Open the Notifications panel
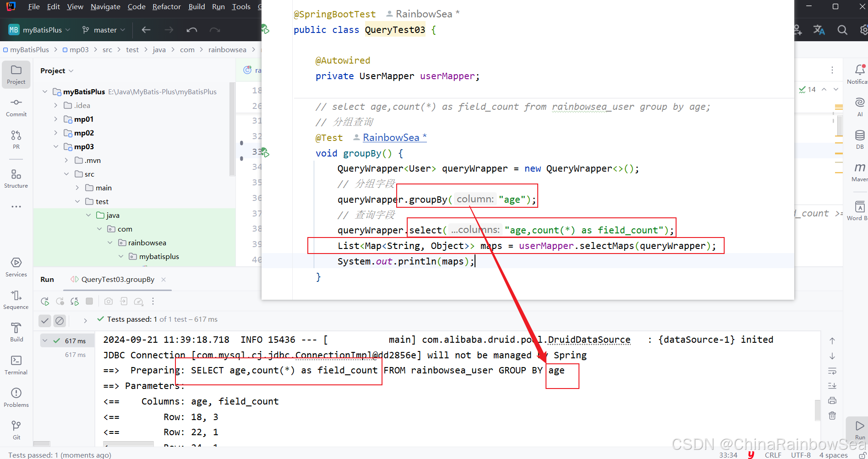Screen dimensions: 868x459 coord(860,74)
